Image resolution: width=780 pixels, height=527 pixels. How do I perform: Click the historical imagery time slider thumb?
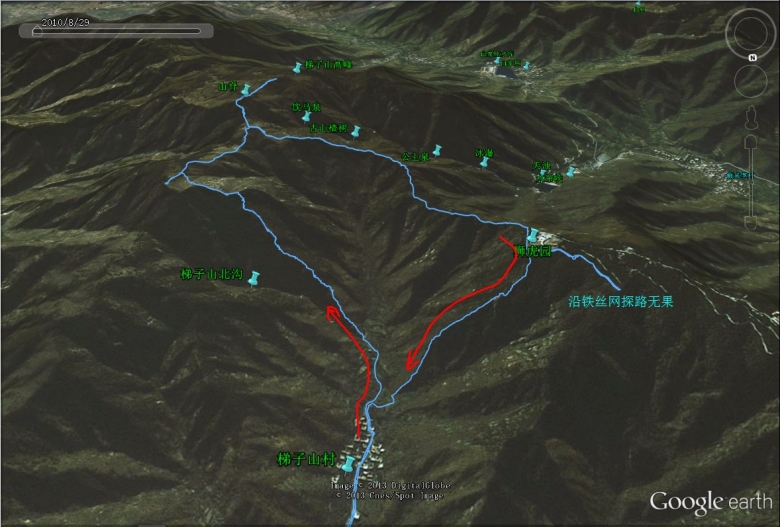[x=37, y=31]
